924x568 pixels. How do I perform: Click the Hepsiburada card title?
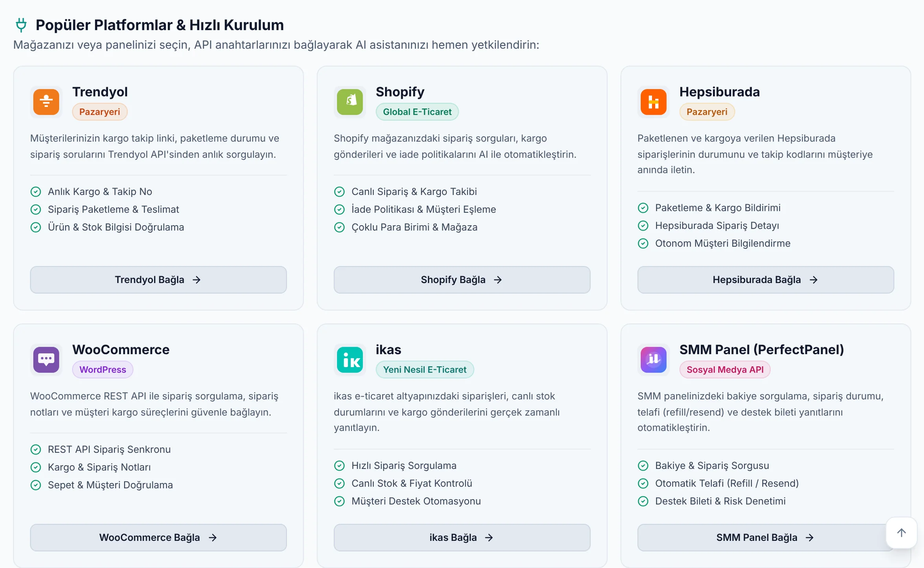720,92
